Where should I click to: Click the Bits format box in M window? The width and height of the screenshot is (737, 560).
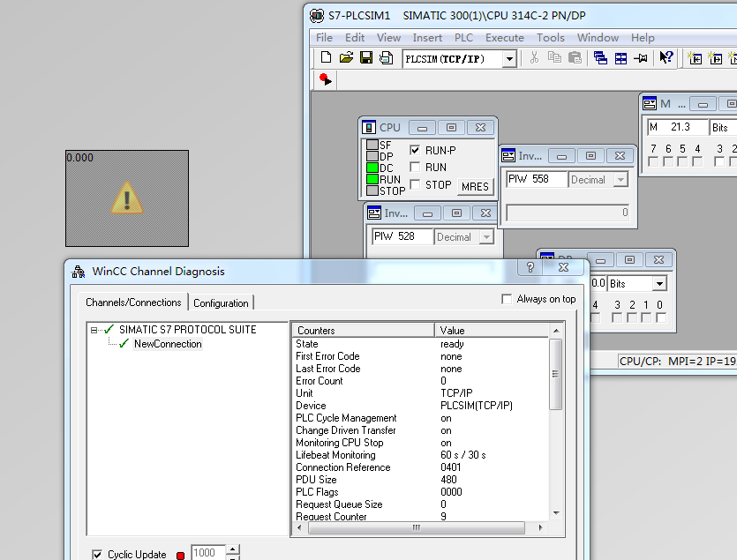pyautogui.click(x=723, y=127)
